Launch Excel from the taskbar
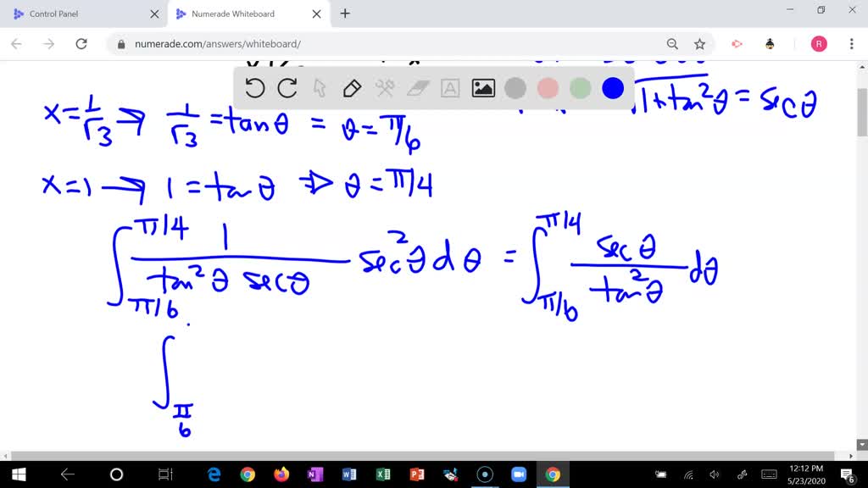The width and height of the screenshot is (868, 488). 383,474
